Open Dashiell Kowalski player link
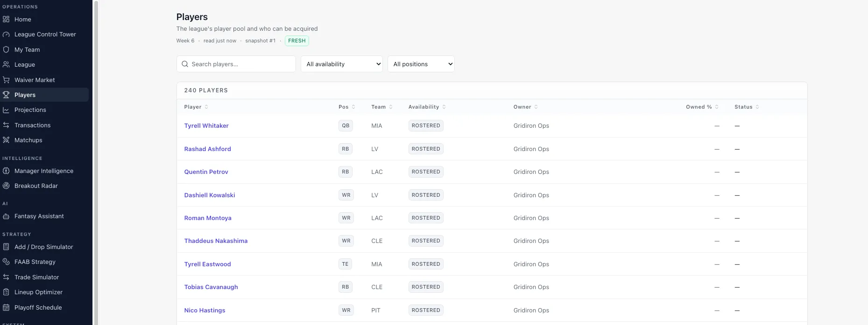The height and width of the screenshot is (325, 868). click(210, 195)
